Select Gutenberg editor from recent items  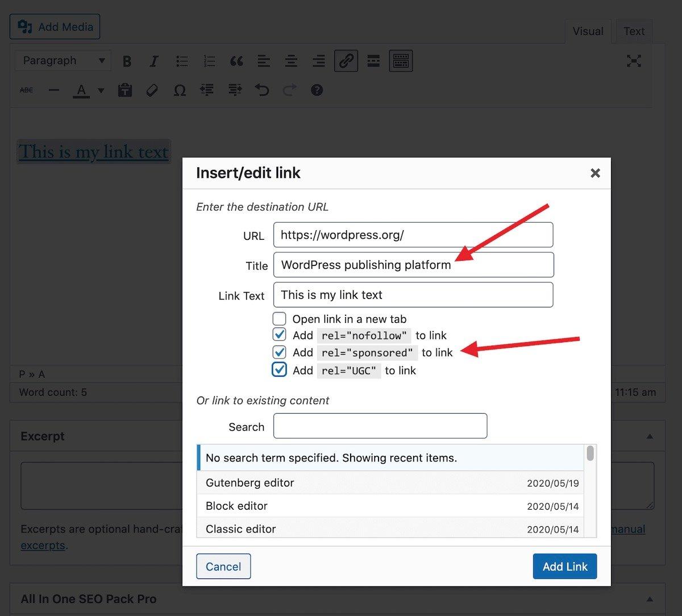390,483
